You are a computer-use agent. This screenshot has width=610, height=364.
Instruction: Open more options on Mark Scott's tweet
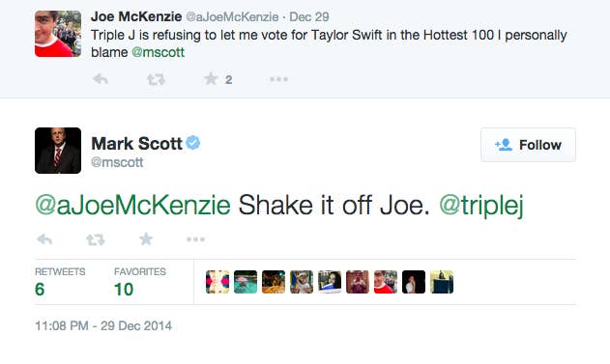coord(195,239)
